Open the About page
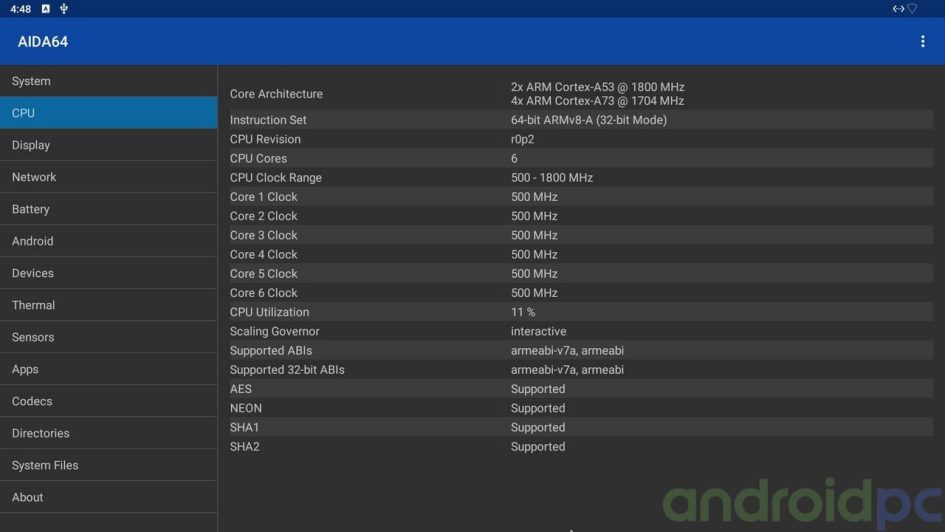Image resolution: width=945 pixels, height=532 pixels. click(x=108, y=497)
